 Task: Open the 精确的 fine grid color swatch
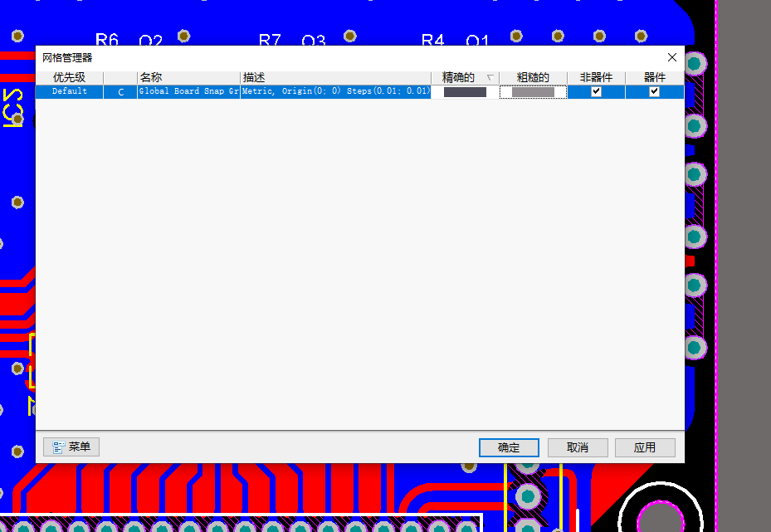coord(465,92)
